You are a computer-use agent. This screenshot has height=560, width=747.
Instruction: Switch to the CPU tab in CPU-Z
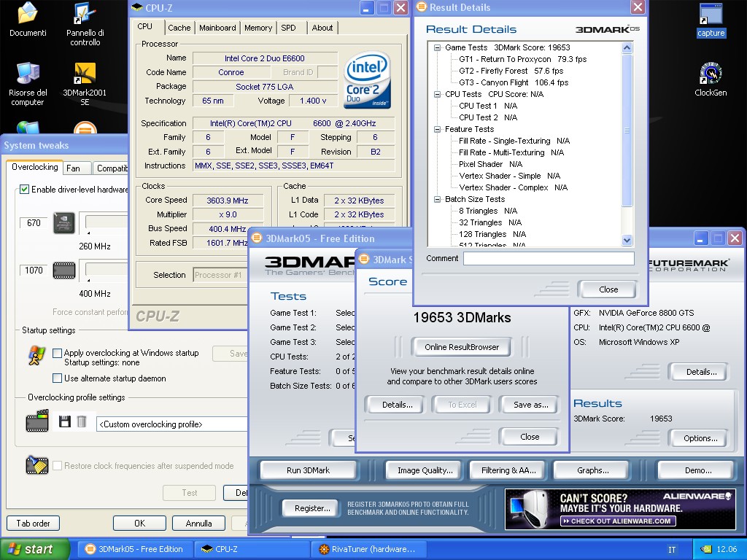pos(145,27)
